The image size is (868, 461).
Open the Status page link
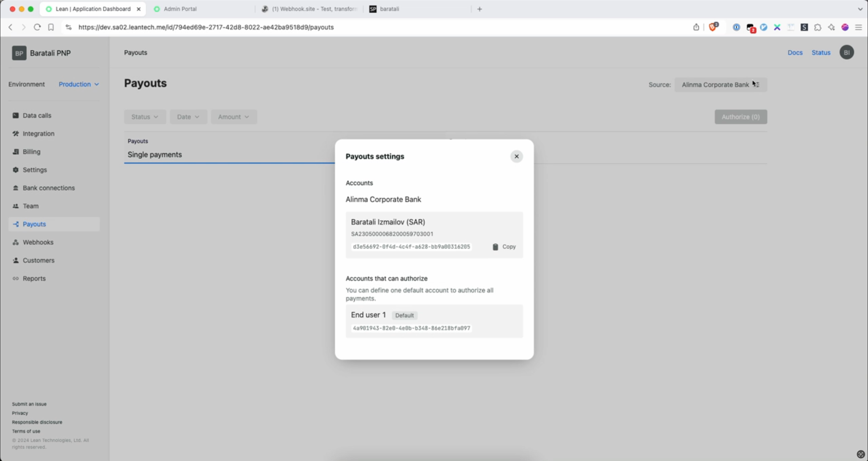[x=821, y=52]
